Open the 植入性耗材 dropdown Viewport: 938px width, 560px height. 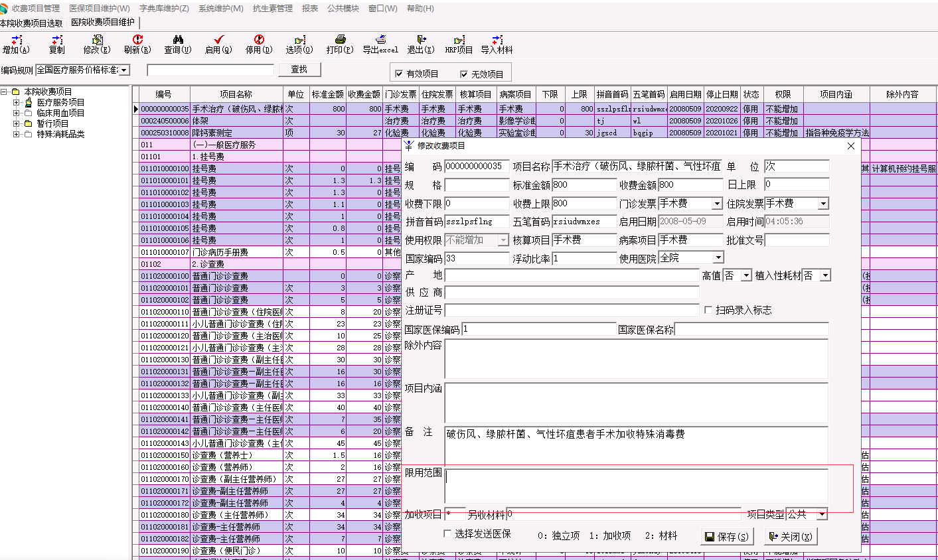[825, 275]
